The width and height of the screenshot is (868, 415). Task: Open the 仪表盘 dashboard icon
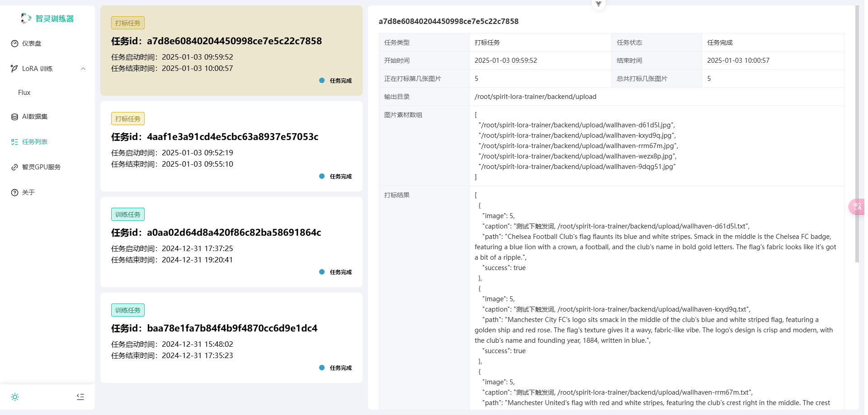click(14, 43)
